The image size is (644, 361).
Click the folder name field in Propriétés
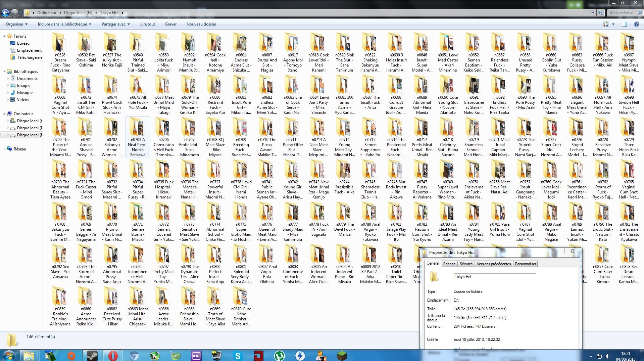point(494,277)
